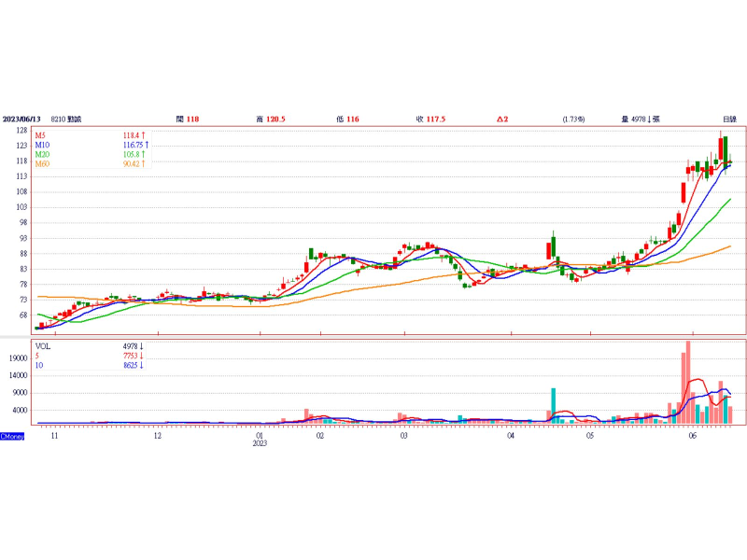Click the low price value 116

[352, 119]
